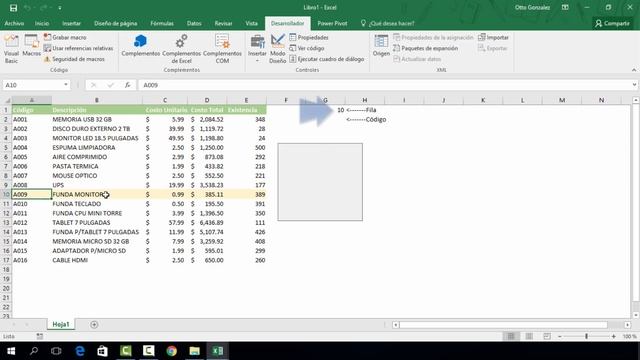Select row 5 header
The height and width of the screenshot is (360, 640).
(x=6, y=147)
